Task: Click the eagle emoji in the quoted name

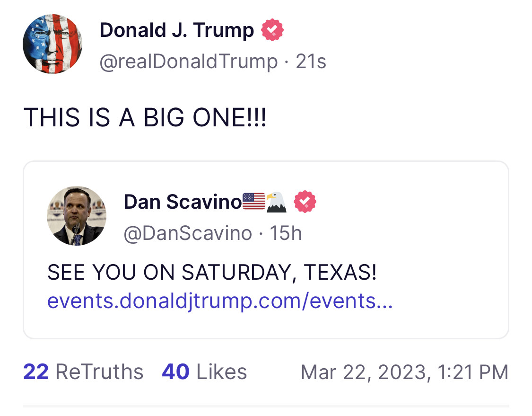Action: 277,202
